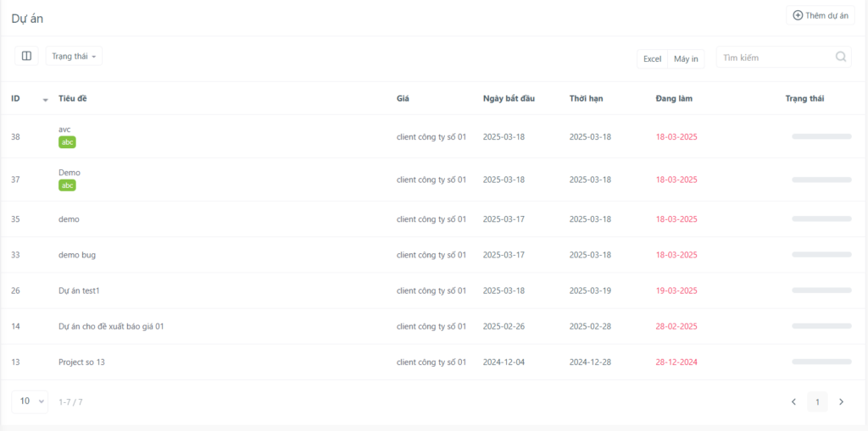Click the abc label under avc
Viewport: 868px width, 431px height.
click(x=67, y=142)
